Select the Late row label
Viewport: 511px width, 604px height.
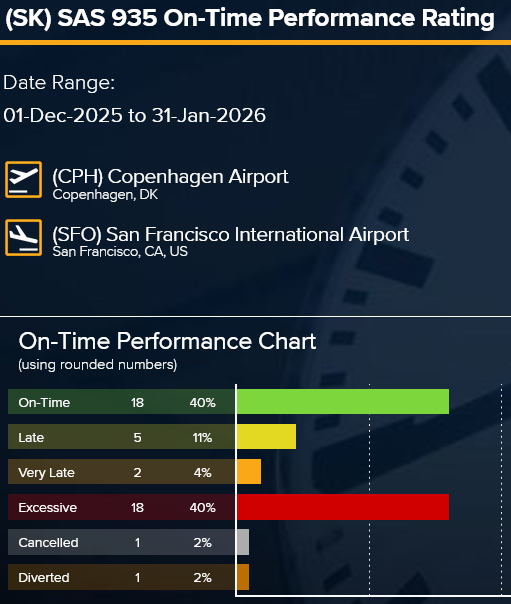pyautogui.click(x=31, y=438)
